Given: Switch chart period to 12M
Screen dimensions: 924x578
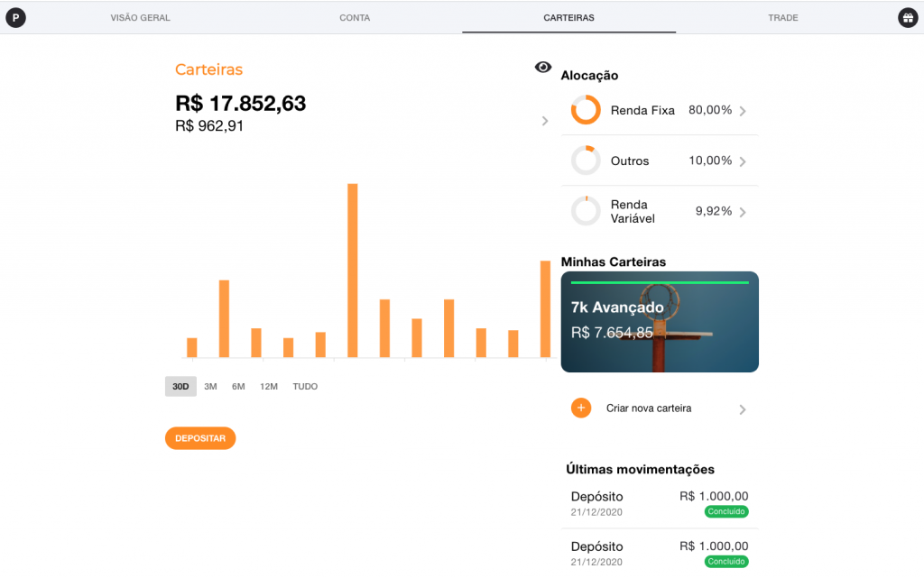Looking at the screenshot, I should pos(269,387).
